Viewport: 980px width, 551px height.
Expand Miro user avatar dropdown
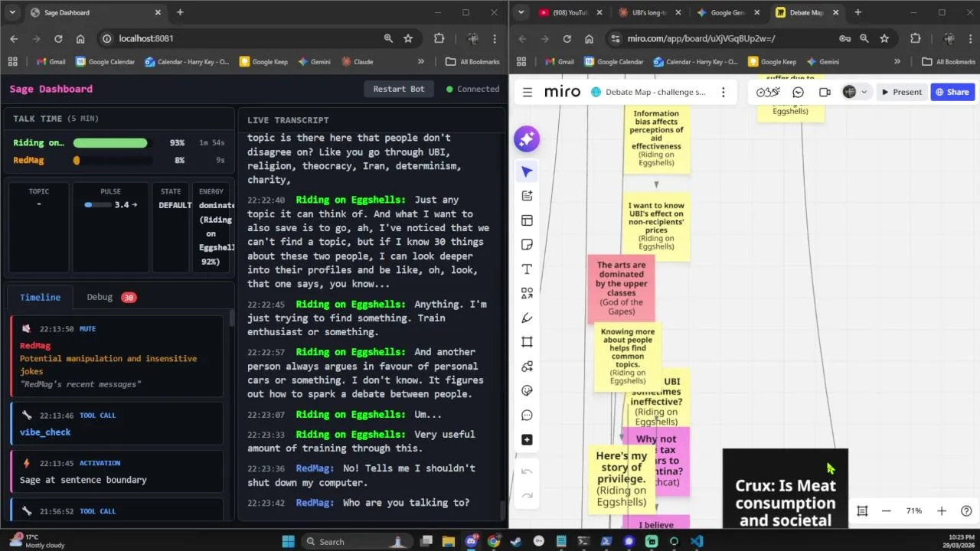click(x=864, y=92)
